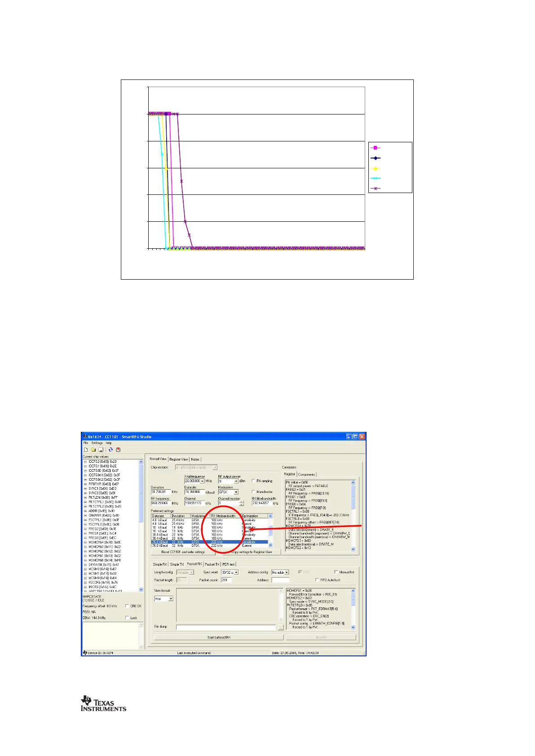The height and width of the screenshot is (756, 535).
Task: Toggle the FIFO Autoflush checkbox
Action: [317, 580]
